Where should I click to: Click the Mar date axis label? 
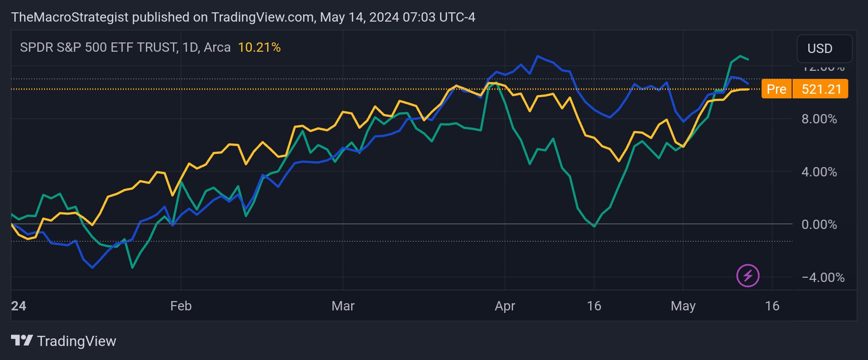343,306
